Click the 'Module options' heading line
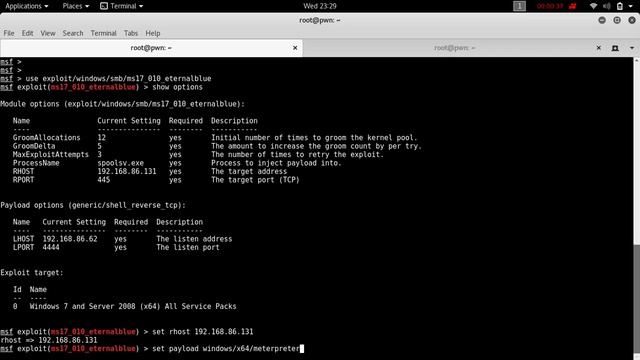 coord(122,104)
